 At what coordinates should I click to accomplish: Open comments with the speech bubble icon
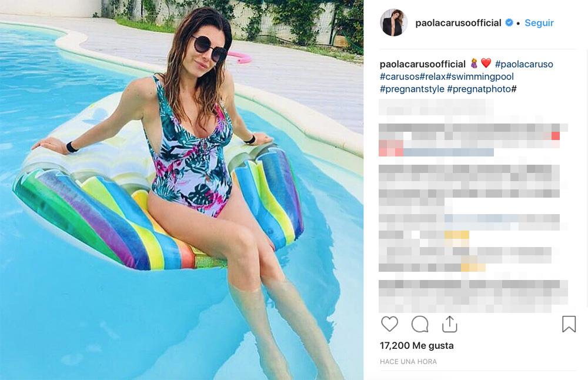420,324
